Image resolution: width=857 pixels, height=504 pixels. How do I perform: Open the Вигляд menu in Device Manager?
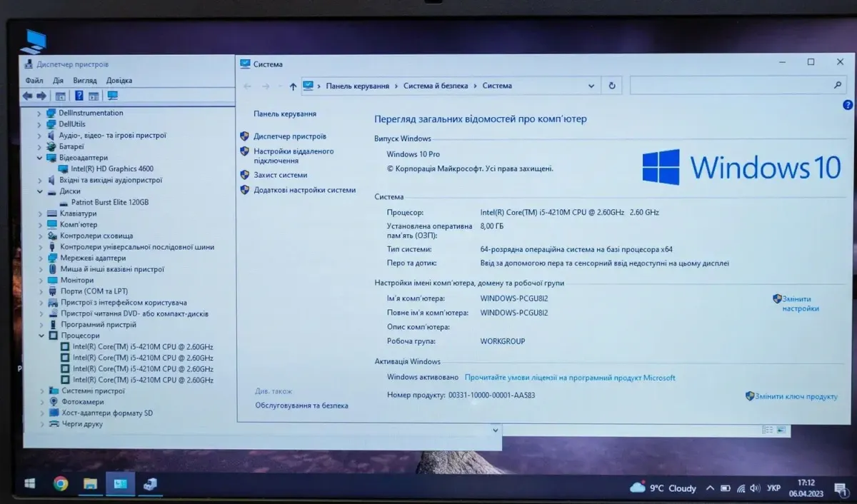(84, 81)
